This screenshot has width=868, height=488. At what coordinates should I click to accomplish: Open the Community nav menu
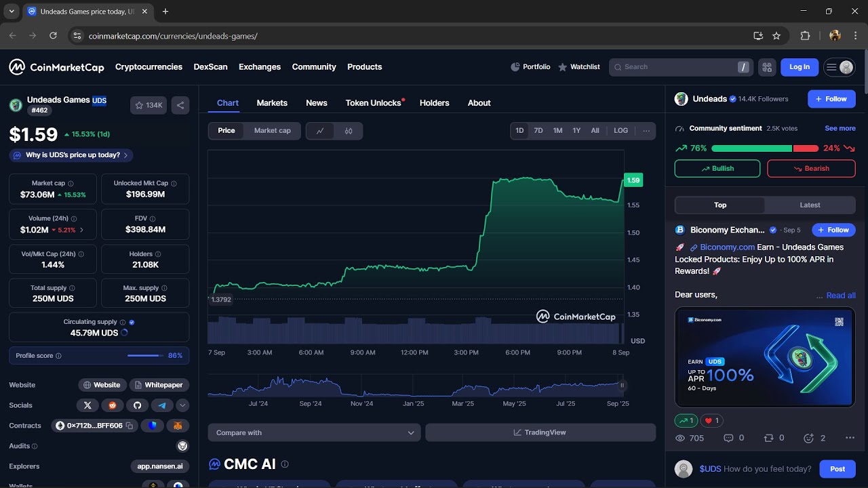(x=314, y=67)
